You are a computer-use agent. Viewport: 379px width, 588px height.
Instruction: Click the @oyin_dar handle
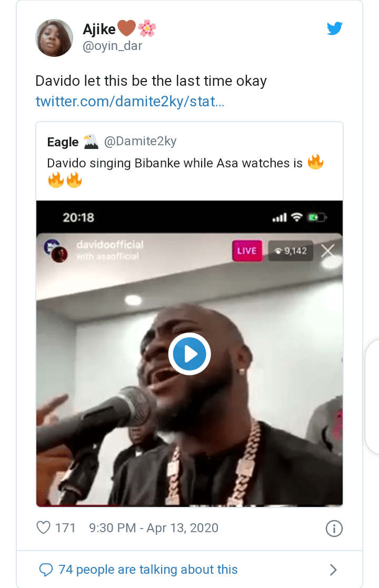coord(113,46)
